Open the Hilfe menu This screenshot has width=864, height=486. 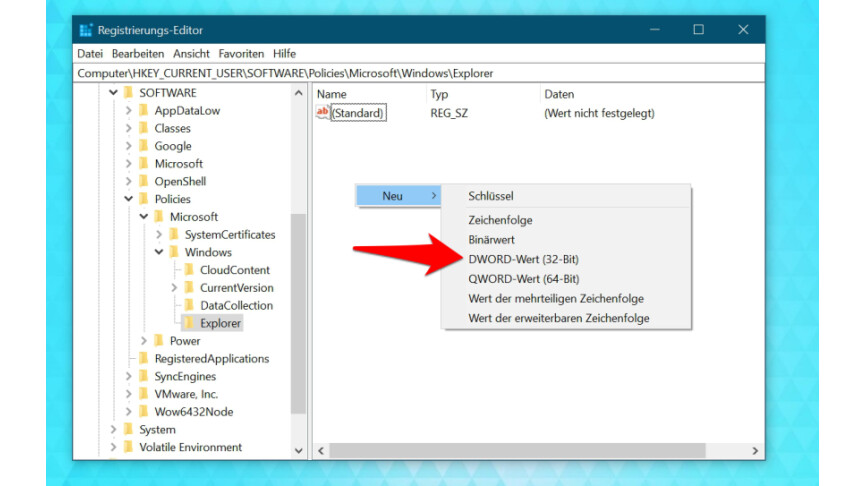[284, 53]
